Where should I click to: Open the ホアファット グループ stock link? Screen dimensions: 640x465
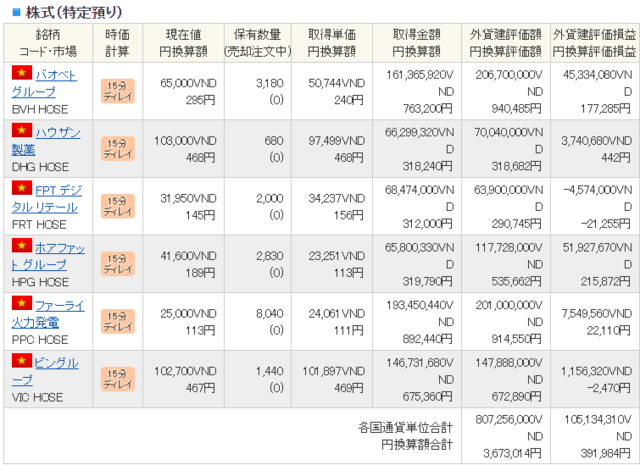55,254
